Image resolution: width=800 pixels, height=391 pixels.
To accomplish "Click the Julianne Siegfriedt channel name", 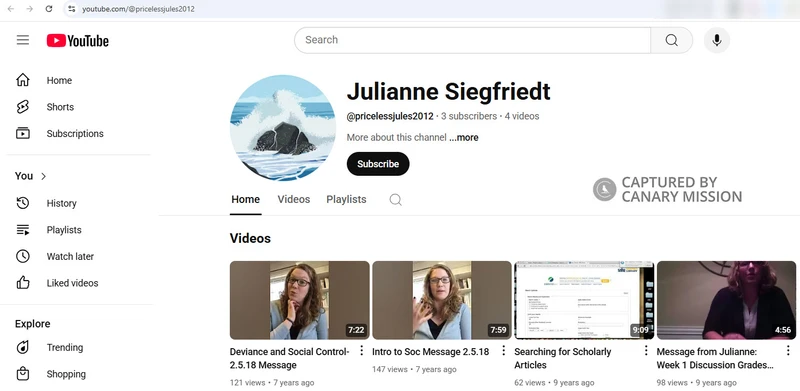I will point(448,92).
